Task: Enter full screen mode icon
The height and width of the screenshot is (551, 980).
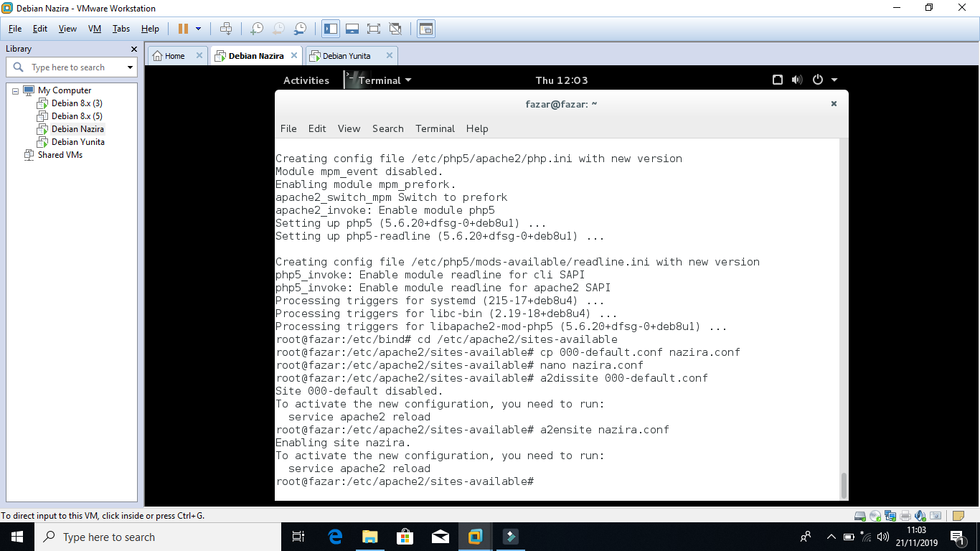Action: pos(374,29)
